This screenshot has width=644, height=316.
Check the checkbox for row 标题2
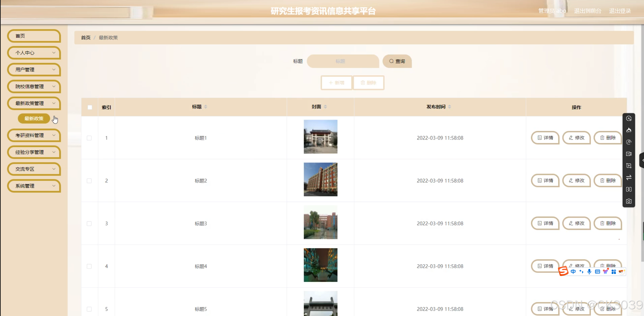point(89,181)
